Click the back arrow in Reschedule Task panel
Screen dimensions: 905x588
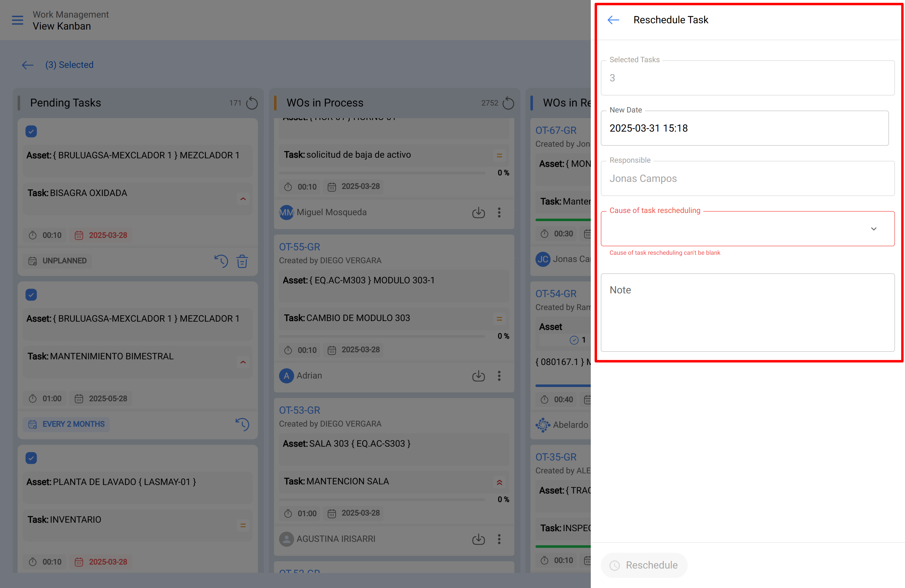pyautogui.click(x=613, y=19)
